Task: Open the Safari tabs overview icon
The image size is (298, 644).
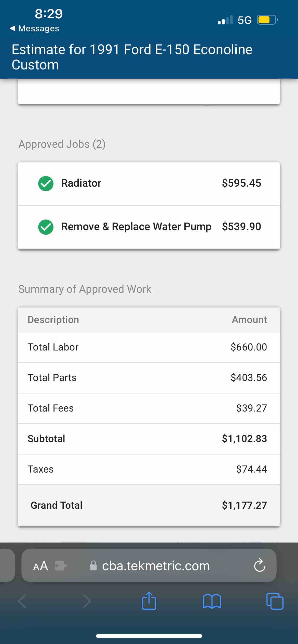Action: (x=275, y=602)
